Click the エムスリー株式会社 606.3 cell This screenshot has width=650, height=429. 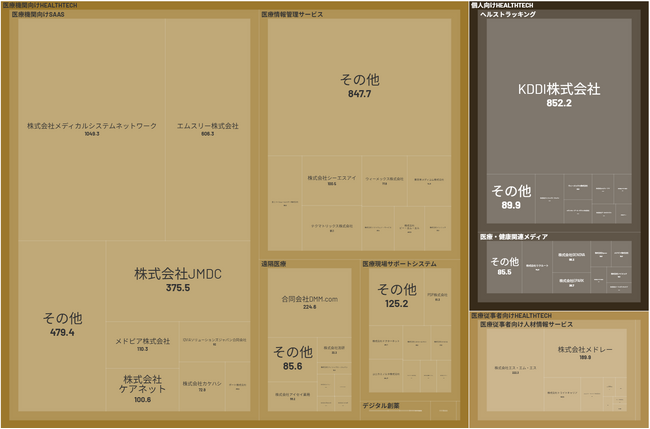[x=208, y=129]
